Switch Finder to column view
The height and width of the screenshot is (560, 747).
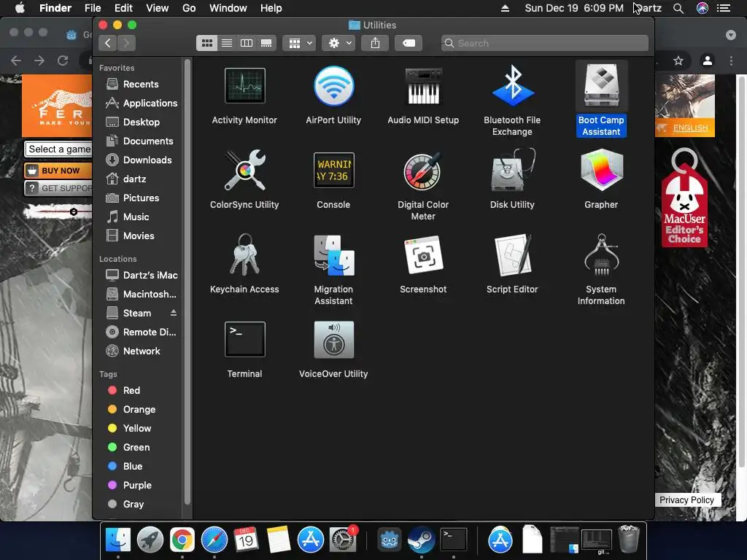tap(247, 43)
